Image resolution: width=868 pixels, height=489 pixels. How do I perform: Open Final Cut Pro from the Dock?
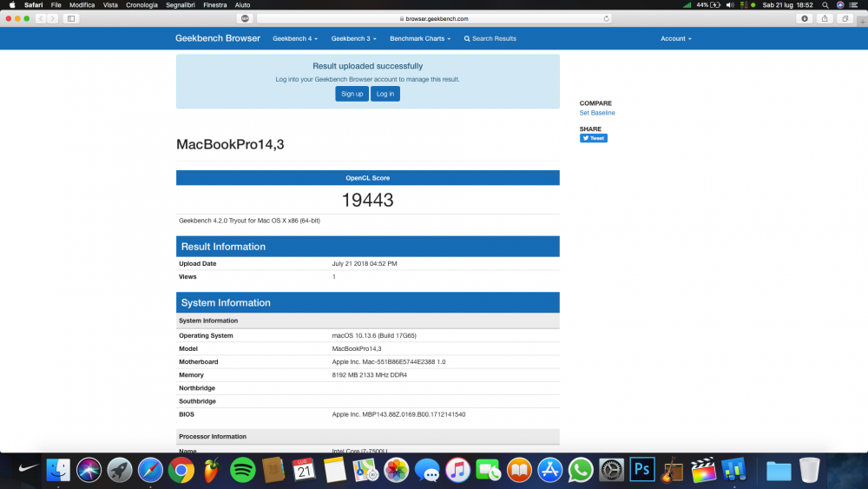pyautogui.click(x=703, y=470)
